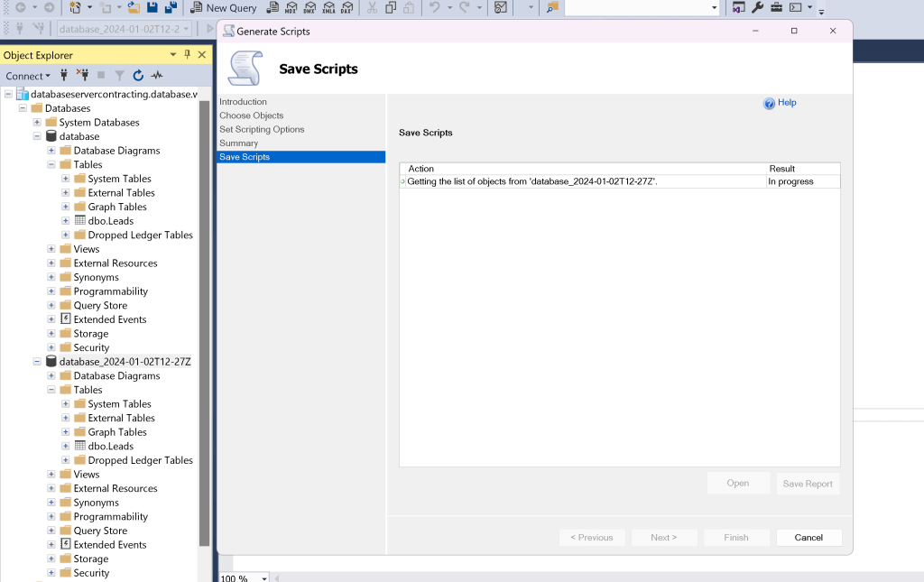924x582 pixels.
Task: Open the Object Explorer window position dropdown arrow
Action: [172, 54]
